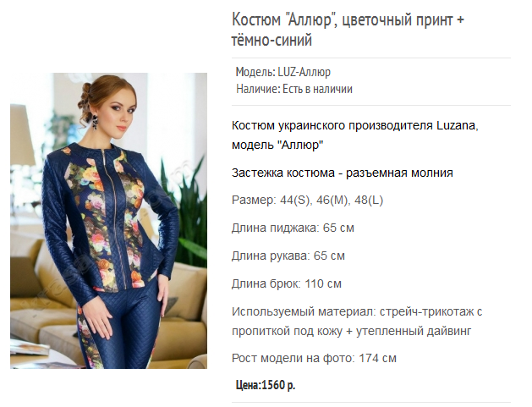This screenshot has width=532, height=407.
Task: Click the floral jacket in the photo
Action: (x=110, y=217)
